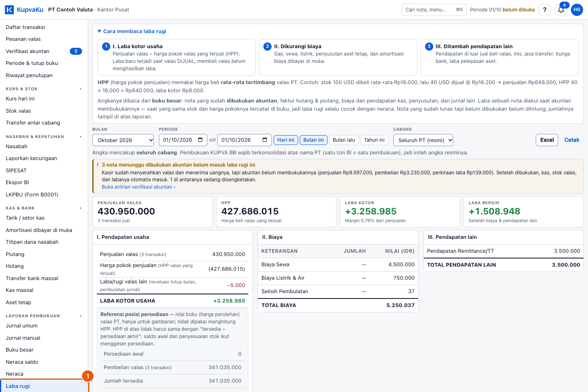Image resolution: width=588 pixels, height=392 pixels.
Task: Click the KupvaKu logo icon
Action: (x=9, y=9)
